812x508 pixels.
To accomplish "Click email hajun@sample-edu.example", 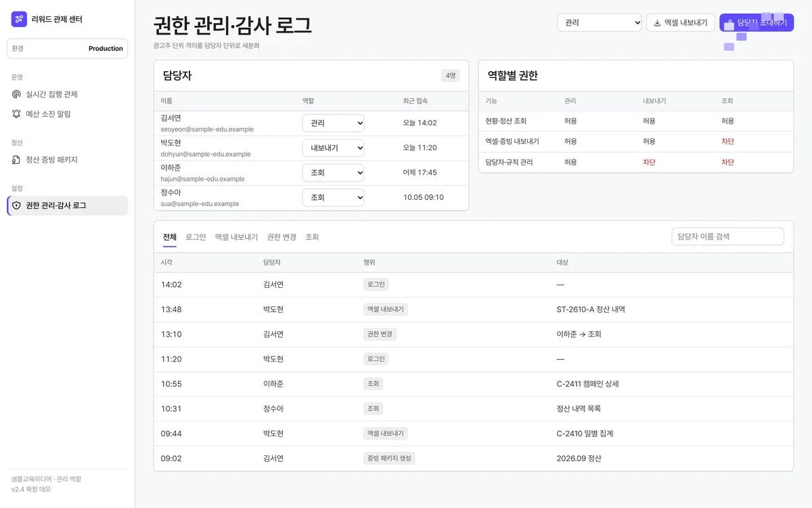I will [x=203, y=179].
